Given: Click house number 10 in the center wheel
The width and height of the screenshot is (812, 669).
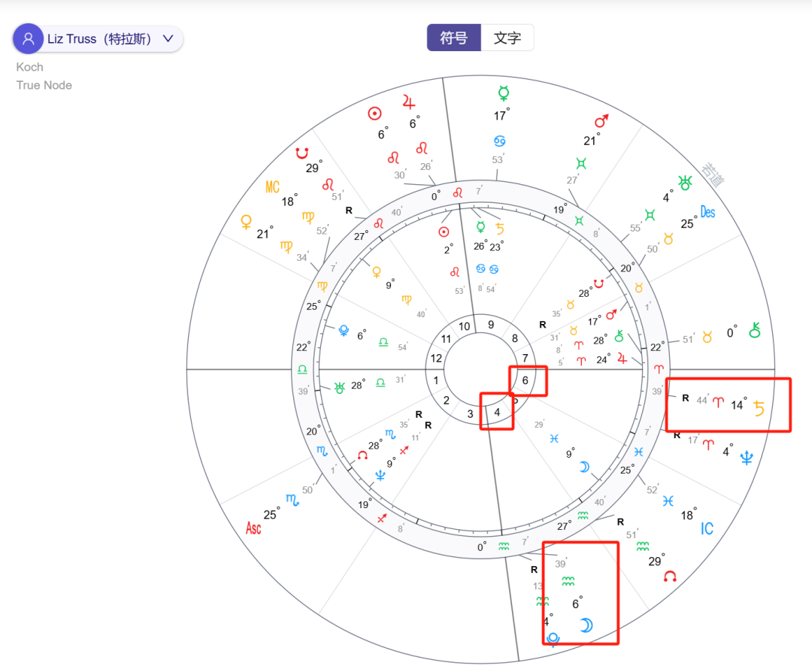Looking at the screenshot, I should click(464, 326).
